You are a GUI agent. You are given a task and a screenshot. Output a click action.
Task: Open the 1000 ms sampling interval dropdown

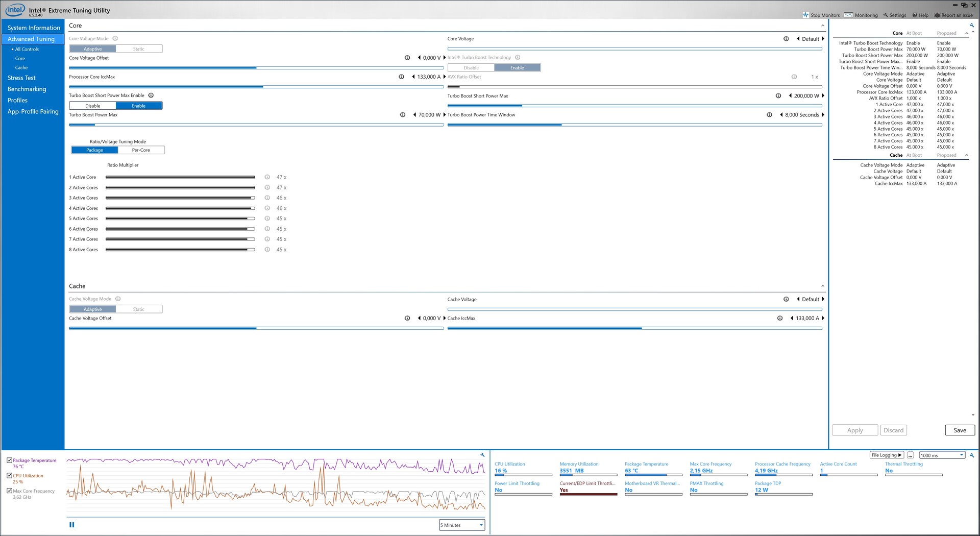click(x=942, y=455)
